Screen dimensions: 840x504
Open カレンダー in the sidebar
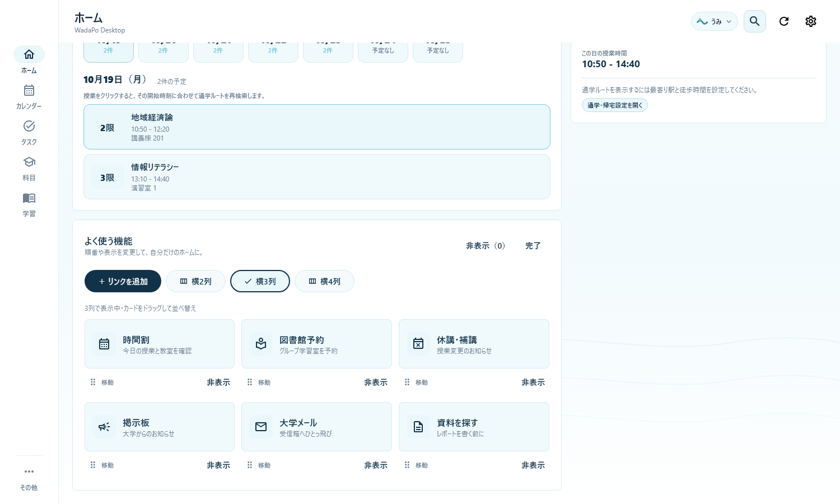pos(29,97)
